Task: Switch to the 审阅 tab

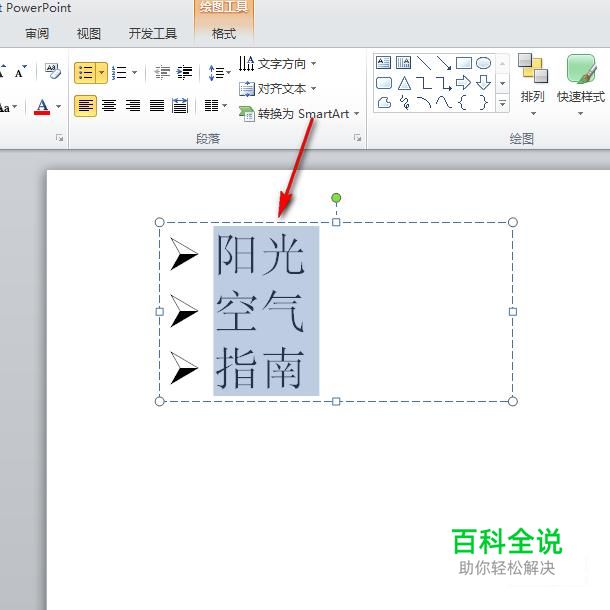Action: point(37,33)
